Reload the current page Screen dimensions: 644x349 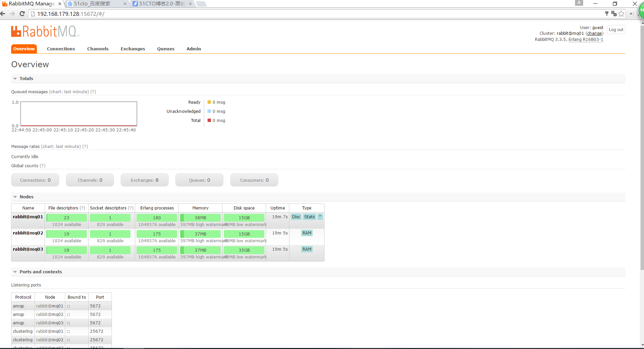click(22, 14)
